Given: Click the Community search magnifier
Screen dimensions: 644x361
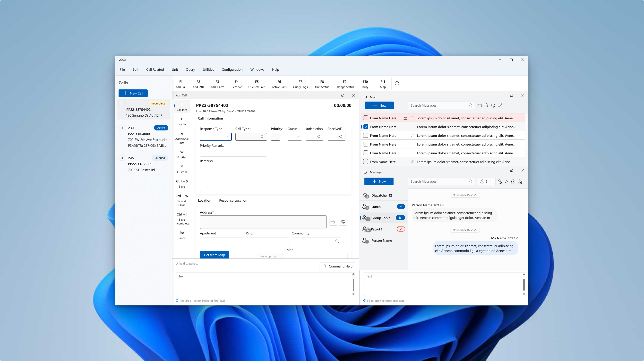Looking at the screenshot, I should point(337,241).
